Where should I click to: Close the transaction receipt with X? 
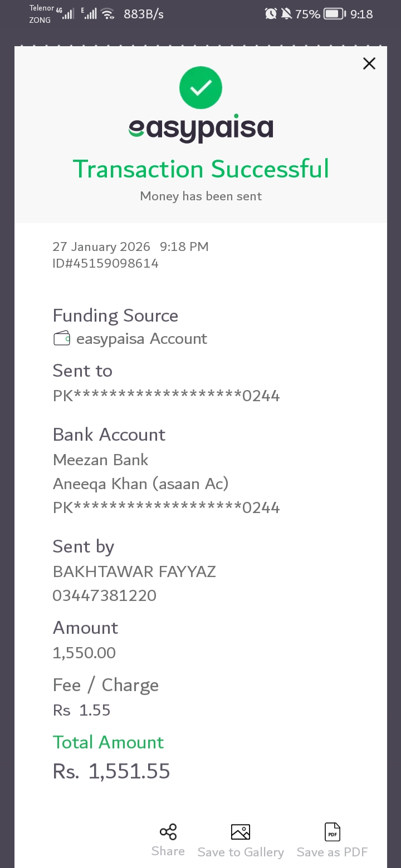click(369, 63)
